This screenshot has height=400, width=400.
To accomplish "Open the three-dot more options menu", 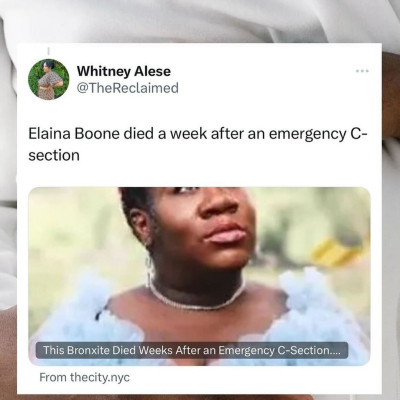I will tap(362, 71).
